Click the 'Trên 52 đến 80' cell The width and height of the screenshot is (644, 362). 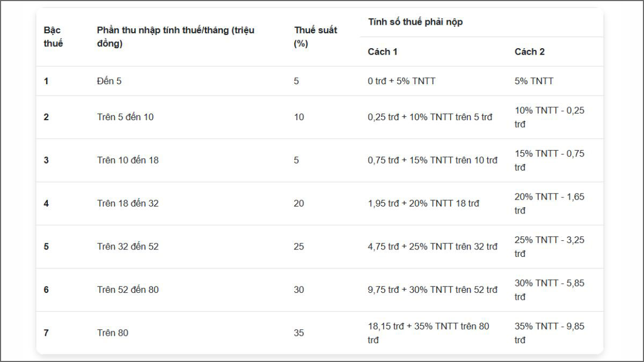(x=128, y=290)
